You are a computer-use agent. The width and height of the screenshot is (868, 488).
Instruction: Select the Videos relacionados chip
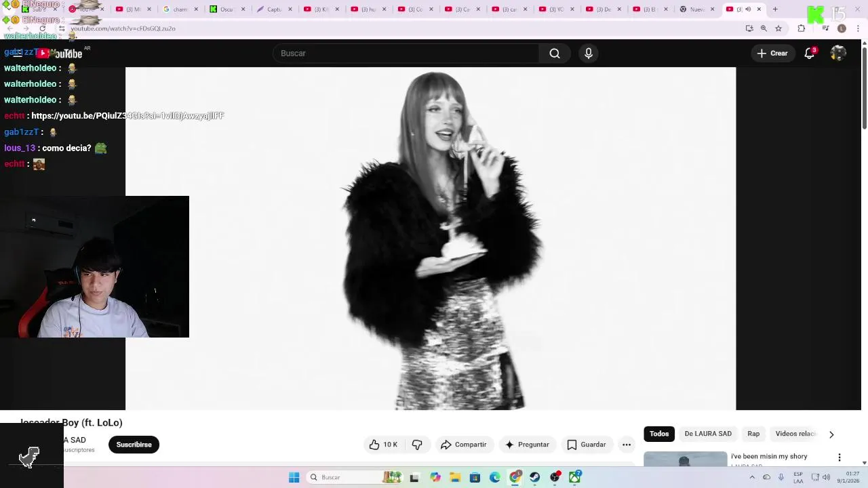pyautogui.click(x=795, y=434)
